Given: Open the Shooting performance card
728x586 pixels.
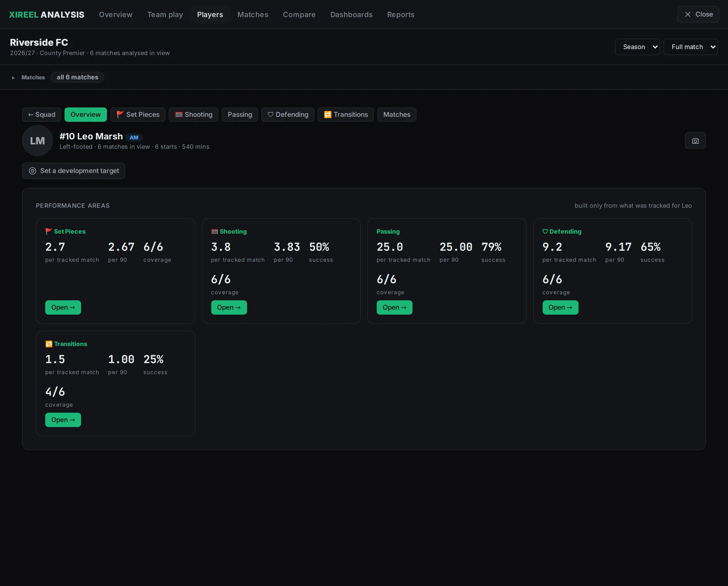Looking at the screenshot, I should click(229, 307).
